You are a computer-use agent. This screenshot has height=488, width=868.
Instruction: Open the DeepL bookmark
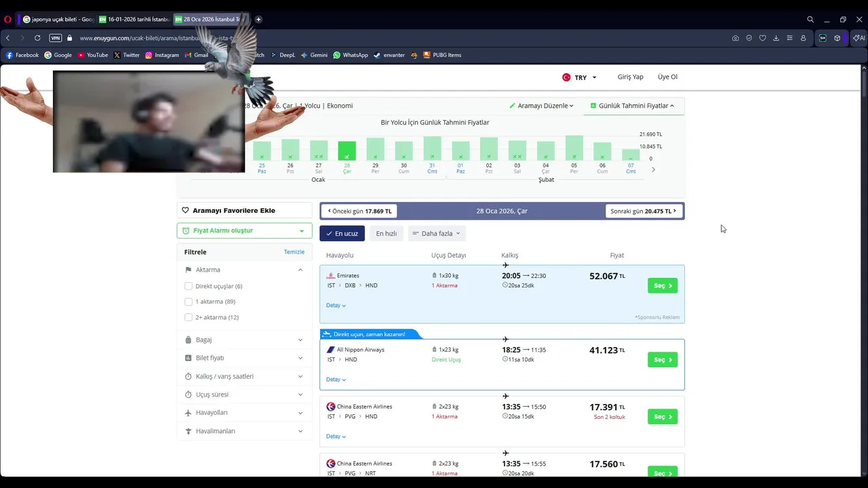pyautogui.click(x=283, y=55)
